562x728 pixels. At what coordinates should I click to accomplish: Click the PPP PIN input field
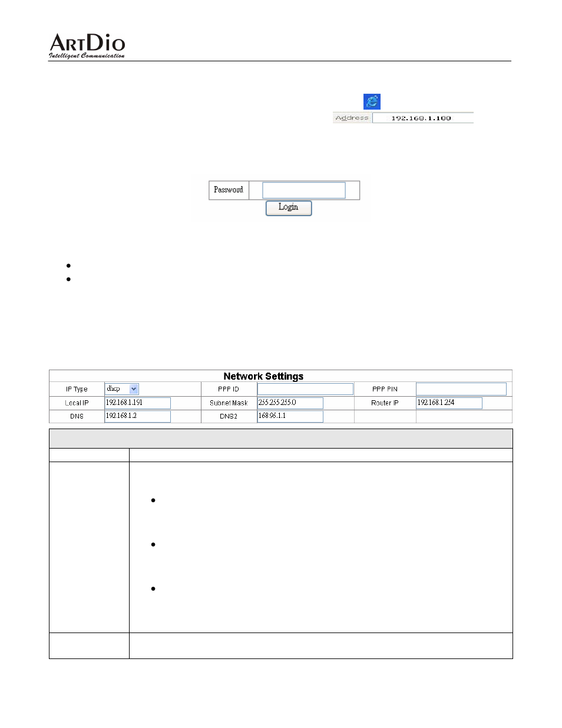461,389
